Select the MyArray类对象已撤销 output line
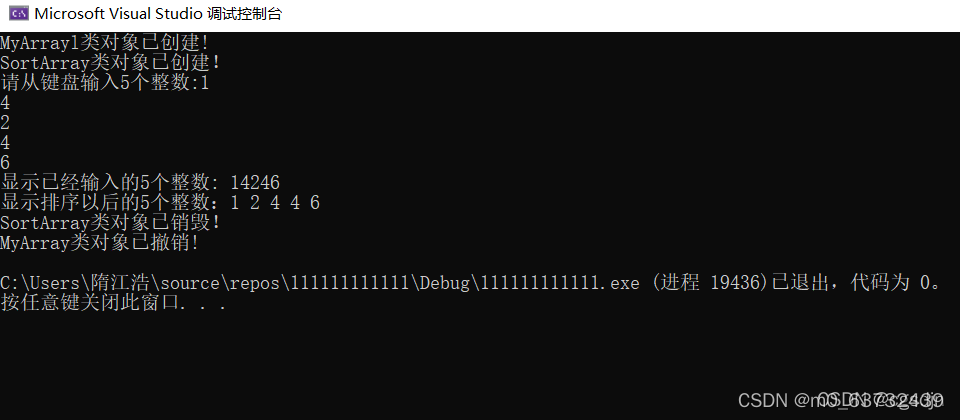Viewport: 960px width, 420px height. coord(100,243)
